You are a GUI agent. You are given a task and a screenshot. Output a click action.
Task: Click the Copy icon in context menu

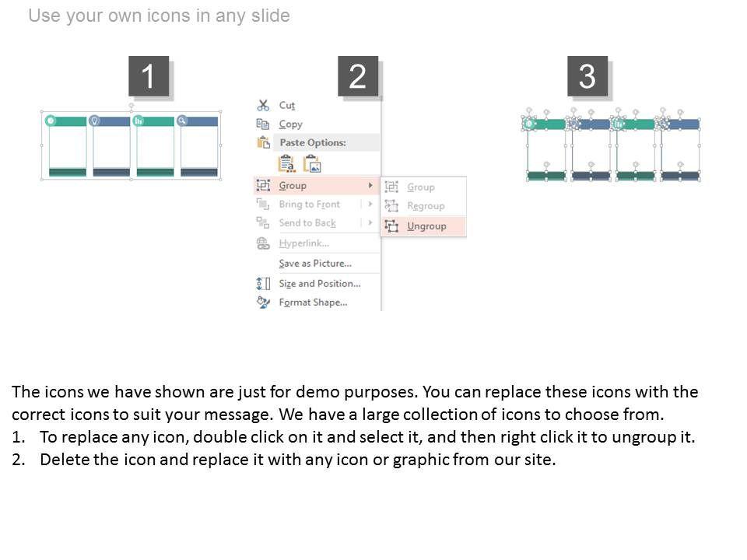coord(263,124)
